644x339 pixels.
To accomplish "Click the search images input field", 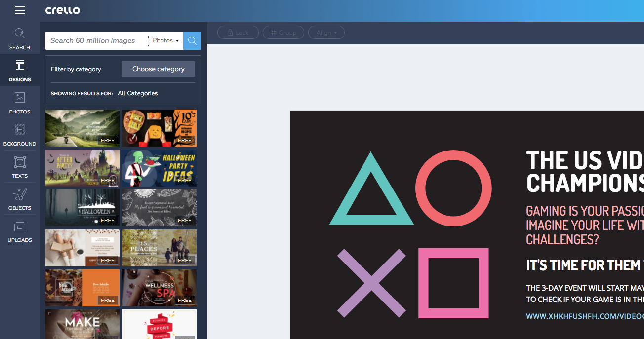I will coord(97,40).
